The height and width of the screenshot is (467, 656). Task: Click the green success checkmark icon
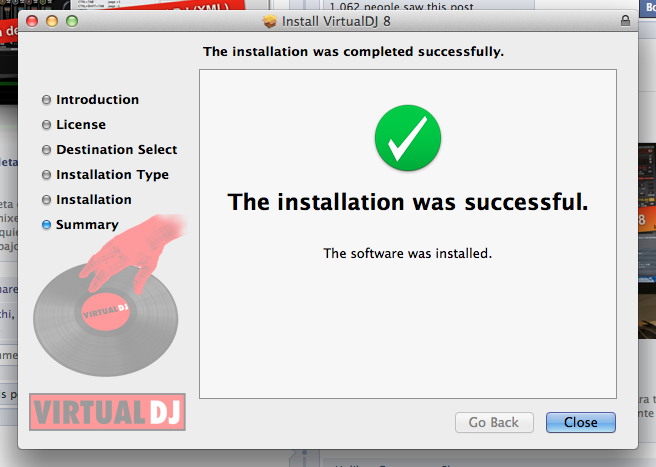[408, 138]
